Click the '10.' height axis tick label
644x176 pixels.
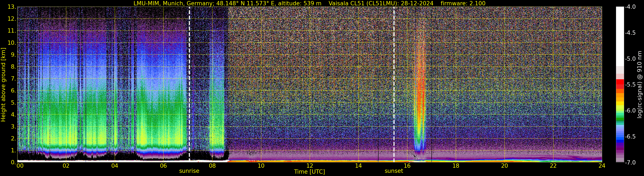pos(12,43)
